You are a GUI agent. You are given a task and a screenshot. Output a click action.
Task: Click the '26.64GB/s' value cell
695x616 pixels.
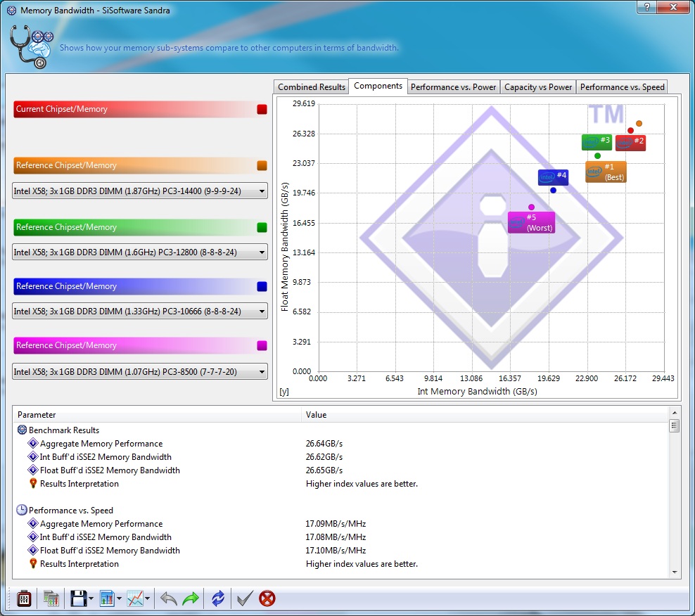(x=324, y=444)
